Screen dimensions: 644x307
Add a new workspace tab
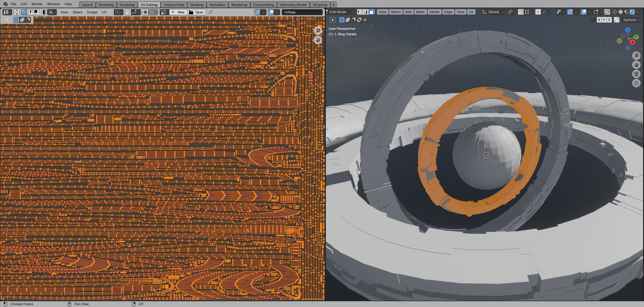(333, 5)
